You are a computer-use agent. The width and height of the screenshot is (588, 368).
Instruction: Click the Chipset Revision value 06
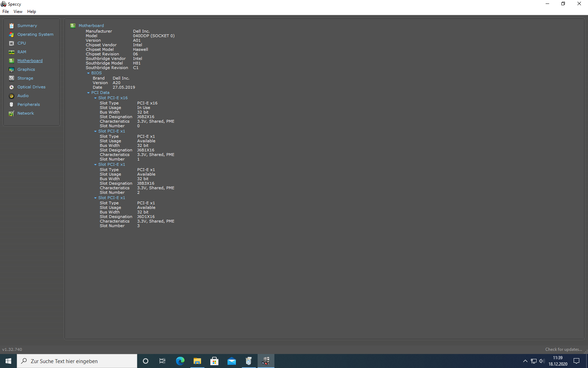pyautogui.click(x=135, y=54)
